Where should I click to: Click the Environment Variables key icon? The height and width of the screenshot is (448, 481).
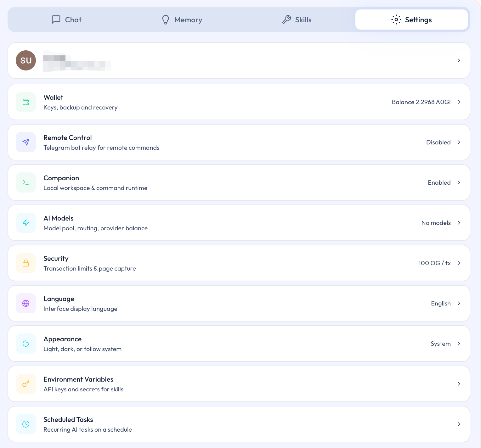point(26,384)
